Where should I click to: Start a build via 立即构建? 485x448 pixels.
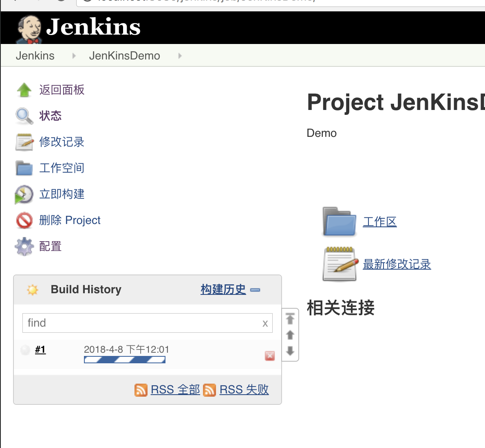[x=62, y=194]
